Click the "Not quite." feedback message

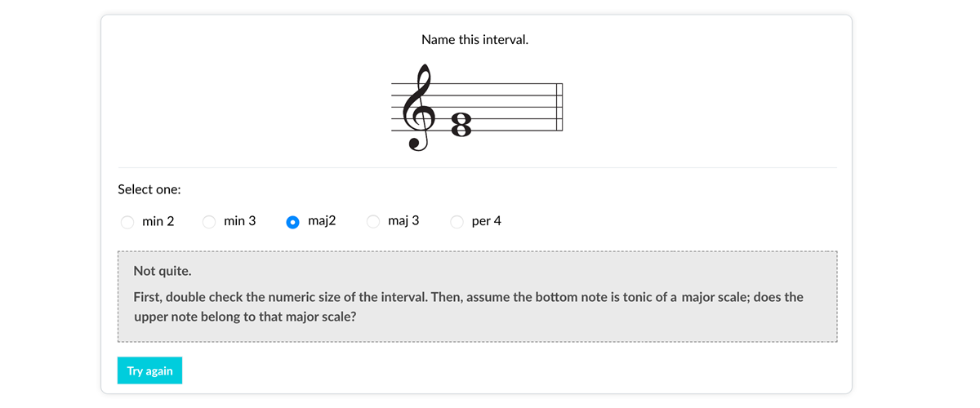tap(163, 271)
